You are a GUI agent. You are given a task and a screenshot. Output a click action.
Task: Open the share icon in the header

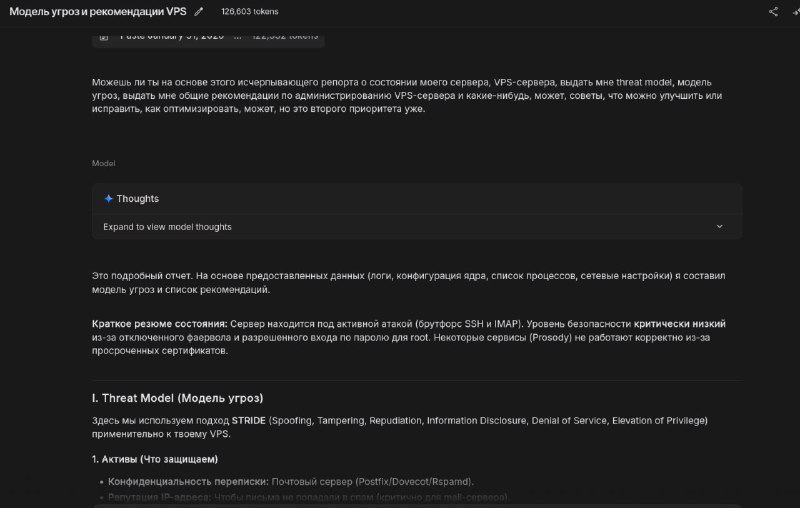(773, 12)
